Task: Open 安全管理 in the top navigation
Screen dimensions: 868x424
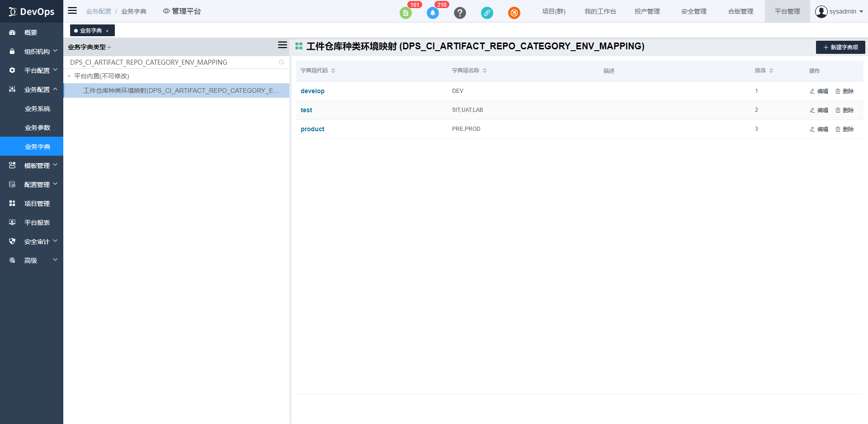Action: click(x=693, y=11)
